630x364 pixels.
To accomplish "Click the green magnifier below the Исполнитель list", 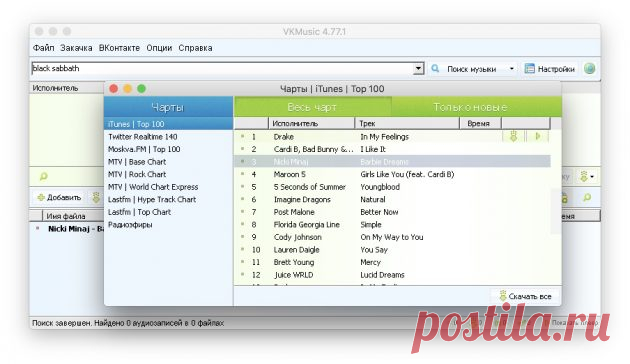I will tap(43, 176).
